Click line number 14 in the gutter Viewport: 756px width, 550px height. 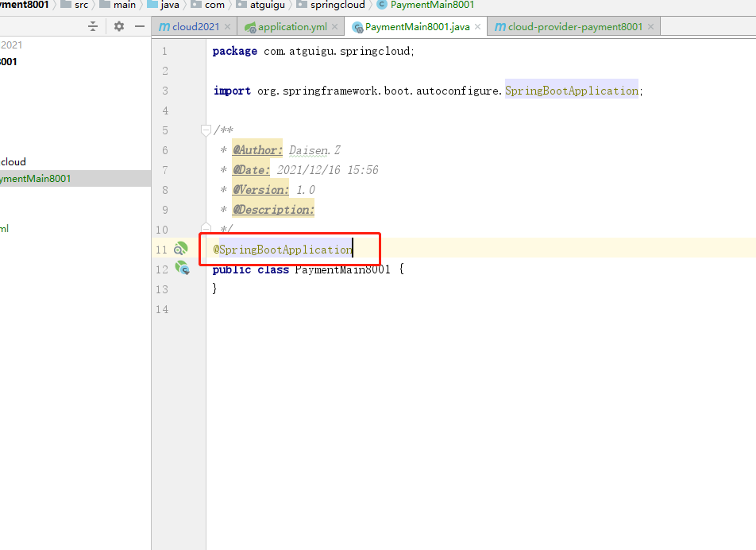point(162,309)
